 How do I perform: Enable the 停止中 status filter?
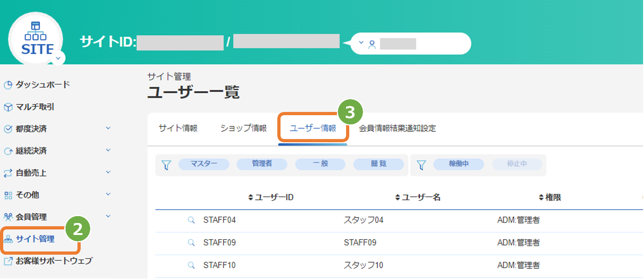(517, 164)
